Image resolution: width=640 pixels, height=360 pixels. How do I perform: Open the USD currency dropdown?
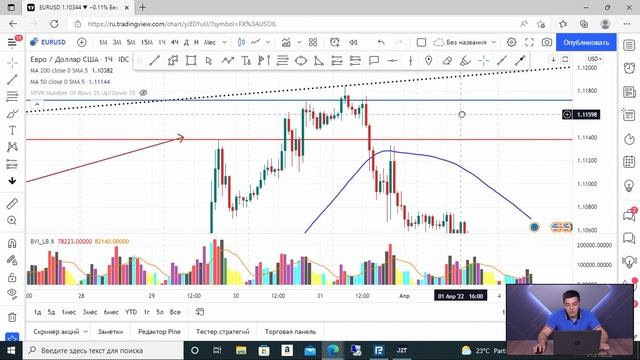tap(594, 59)
